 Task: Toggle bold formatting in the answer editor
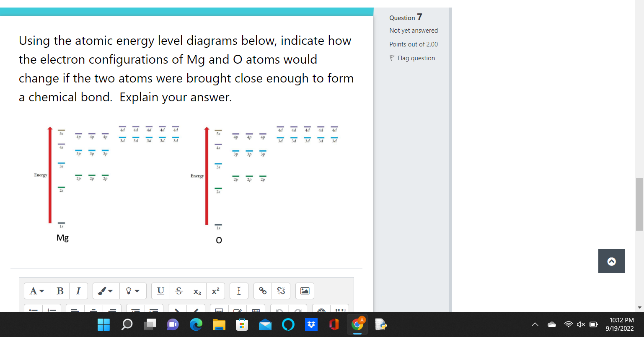coord(60,291)
